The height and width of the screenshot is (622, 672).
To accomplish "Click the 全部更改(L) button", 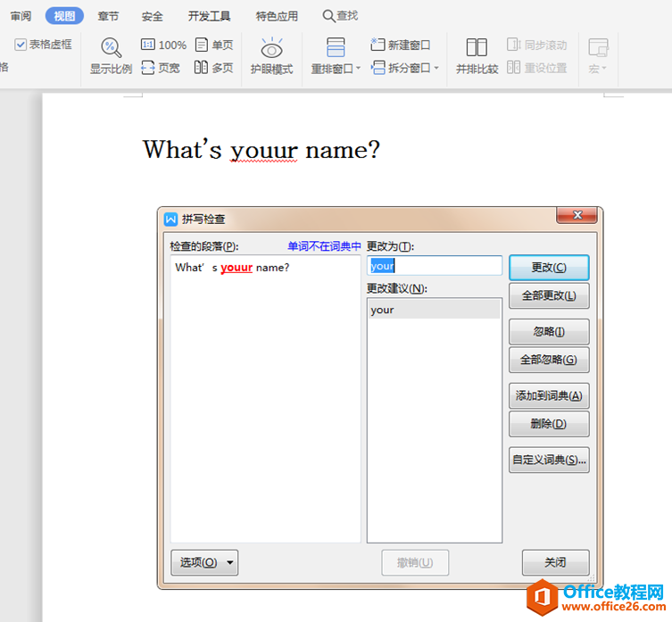I will pyautogui.click(x=549, y=295).
